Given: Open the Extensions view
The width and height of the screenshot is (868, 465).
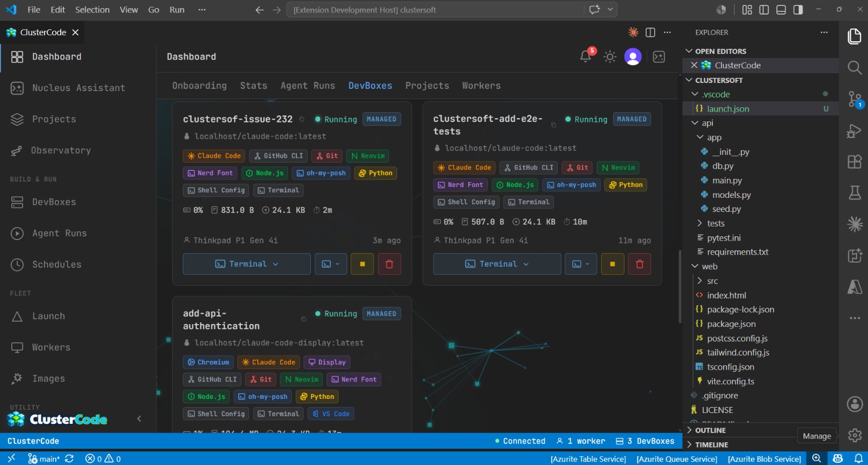Looking at the screenshot, I should [854, 162].
